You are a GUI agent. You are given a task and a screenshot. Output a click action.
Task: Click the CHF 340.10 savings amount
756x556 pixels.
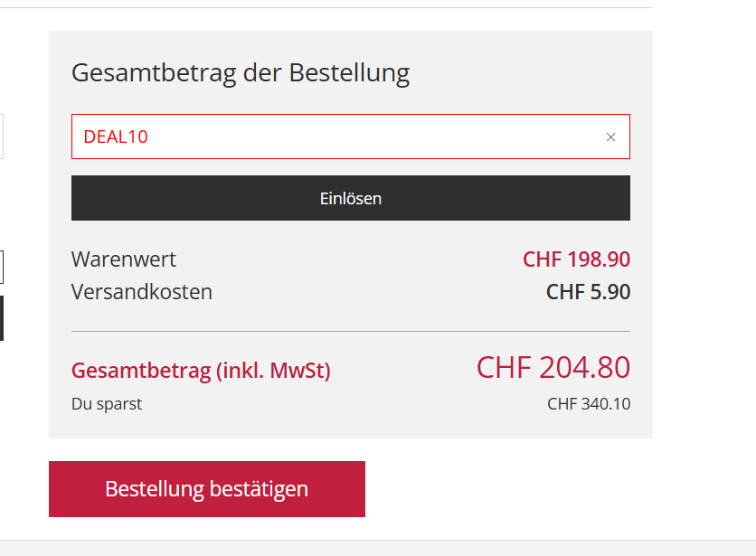(x=589, y=404)
